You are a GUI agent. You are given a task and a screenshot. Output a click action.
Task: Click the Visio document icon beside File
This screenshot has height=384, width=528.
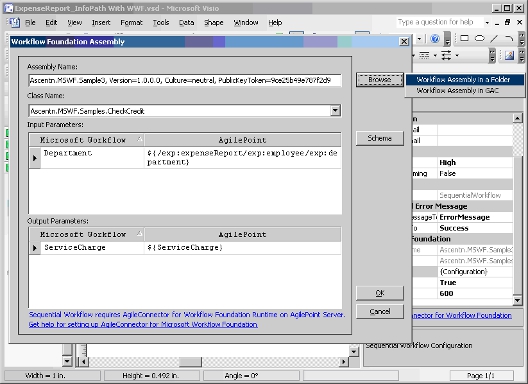[14, 23]
